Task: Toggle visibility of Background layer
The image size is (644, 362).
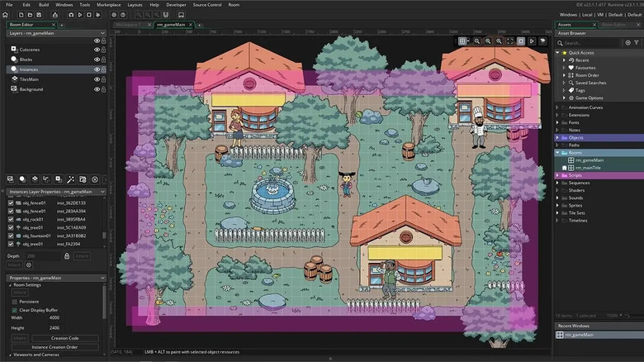Action: point(97,89)
